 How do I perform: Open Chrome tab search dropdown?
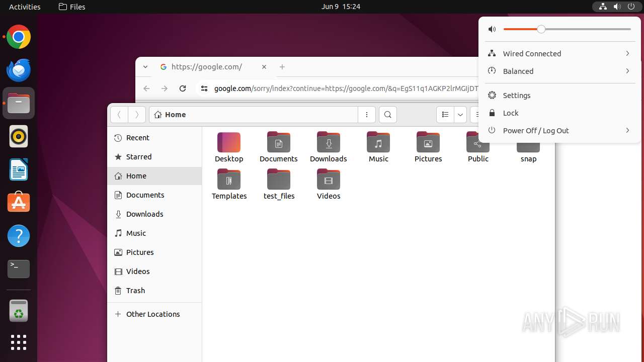(145, 67)
